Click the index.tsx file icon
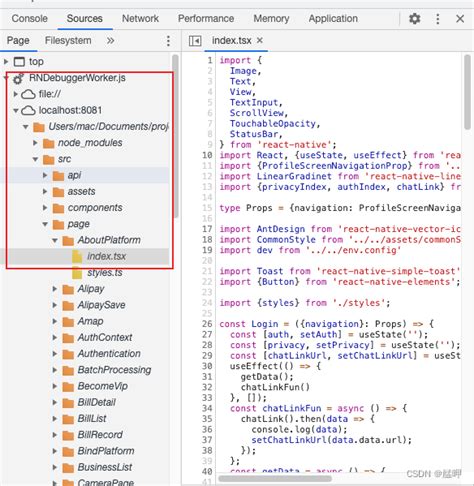The width and height of the screenshot is (474, 486). pyautogui.click(x=77, y=257)
